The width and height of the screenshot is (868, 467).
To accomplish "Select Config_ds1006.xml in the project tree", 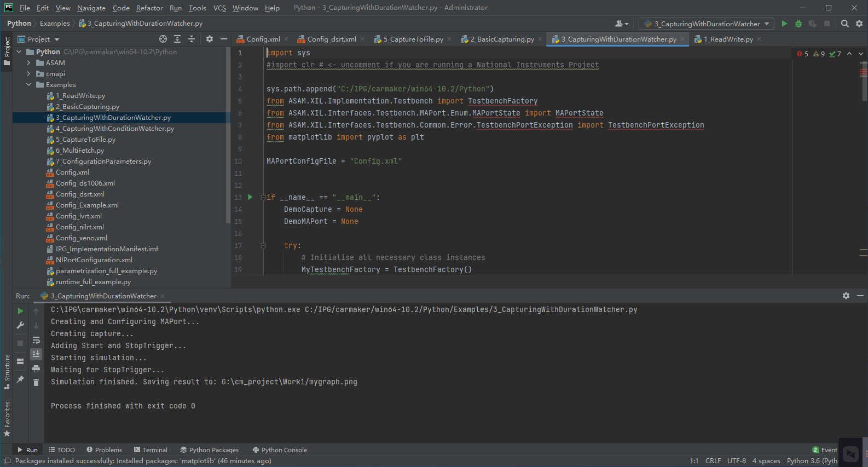I will (85, 183).
